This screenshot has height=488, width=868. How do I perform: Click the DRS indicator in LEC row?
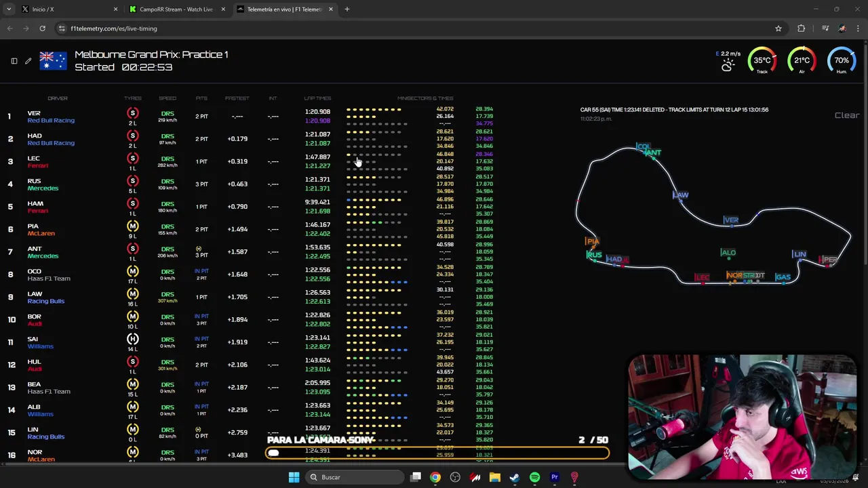(x=167, y=159)
